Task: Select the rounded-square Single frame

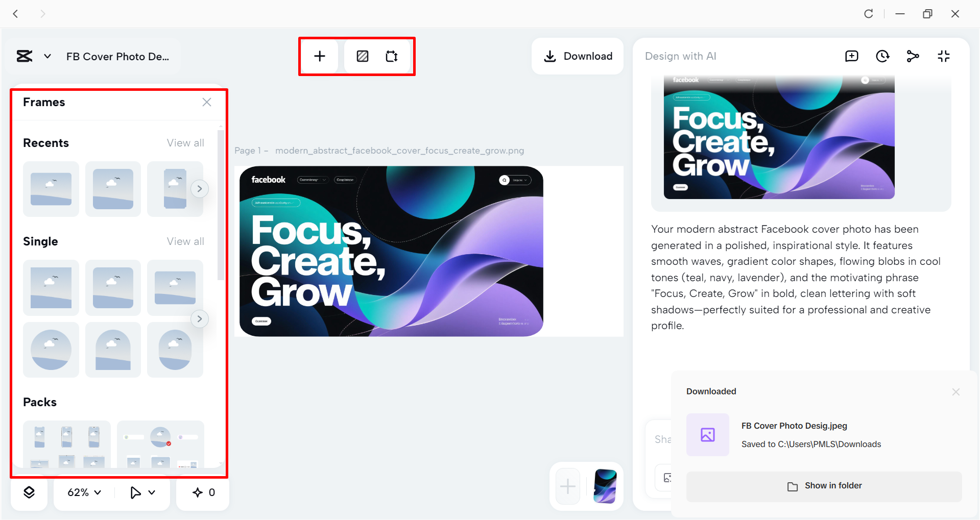Action: pos(113,288)
